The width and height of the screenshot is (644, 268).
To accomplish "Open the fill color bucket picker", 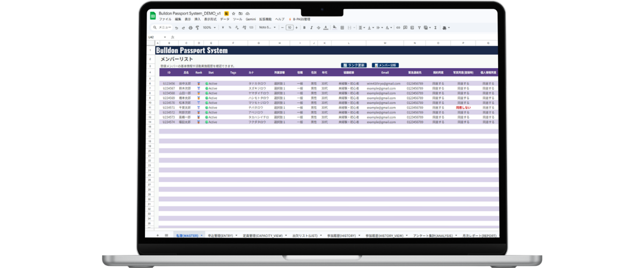I will pyautogui.click(x=335, y=27).
